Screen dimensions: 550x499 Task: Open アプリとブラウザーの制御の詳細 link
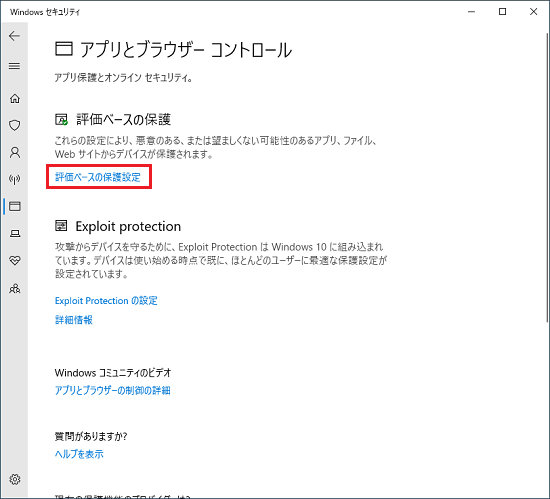point(113,390)
